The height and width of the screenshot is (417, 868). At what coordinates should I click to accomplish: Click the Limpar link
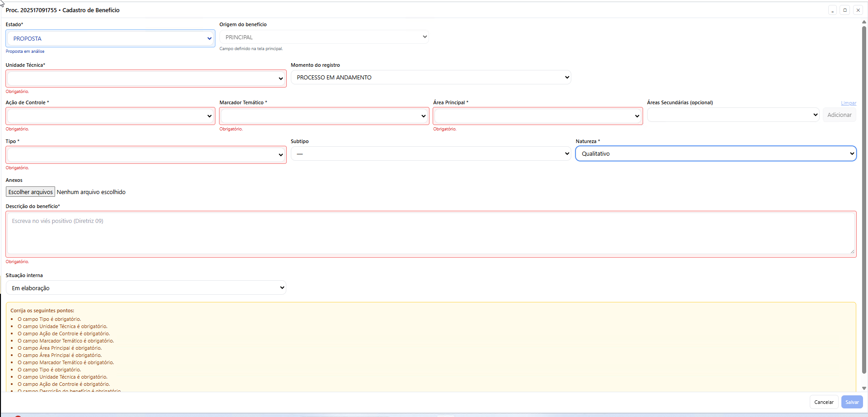848,103
